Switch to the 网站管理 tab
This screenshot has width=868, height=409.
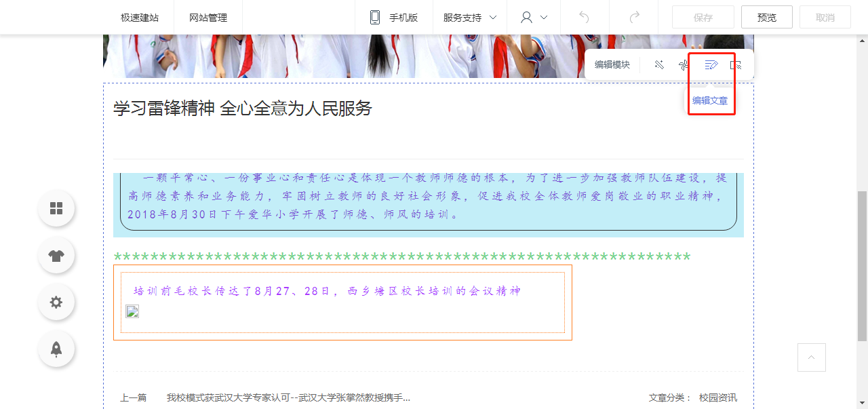point(208,18)
